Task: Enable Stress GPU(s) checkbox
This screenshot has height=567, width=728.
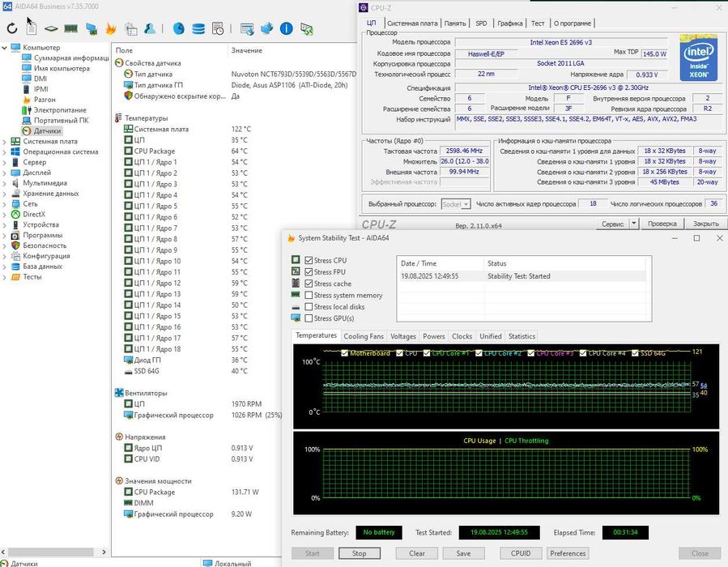Action: (x=309, y=318)
